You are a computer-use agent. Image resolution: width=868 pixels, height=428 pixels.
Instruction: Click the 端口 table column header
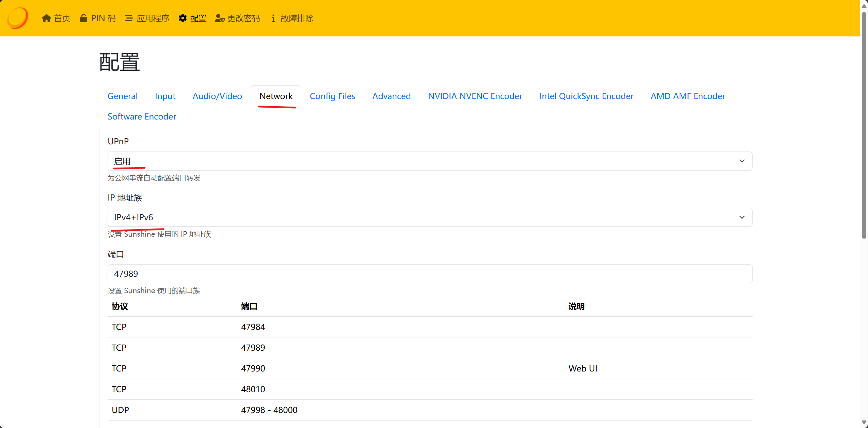[249, 306]
